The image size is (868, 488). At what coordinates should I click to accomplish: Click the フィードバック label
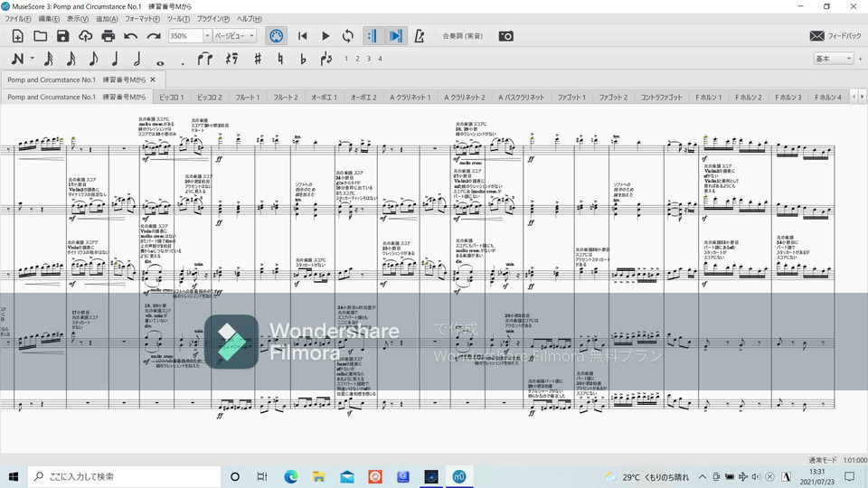844,36
